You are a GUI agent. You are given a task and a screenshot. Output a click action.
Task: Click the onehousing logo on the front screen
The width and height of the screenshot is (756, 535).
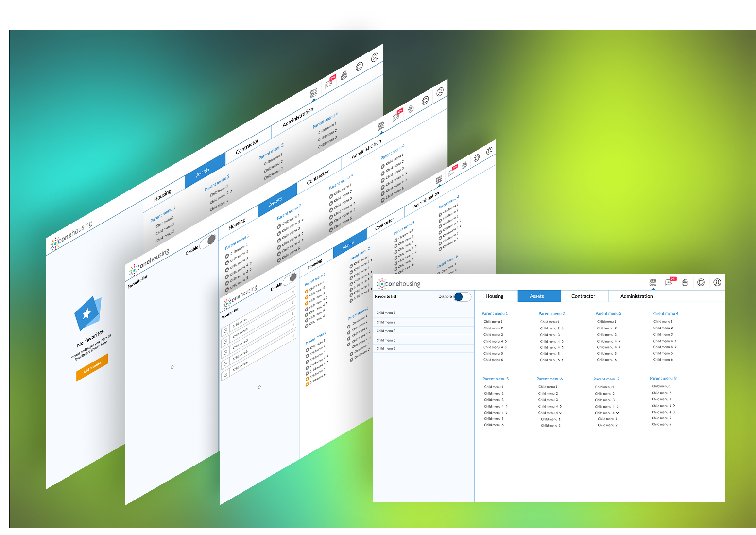[x=399, y=284]
